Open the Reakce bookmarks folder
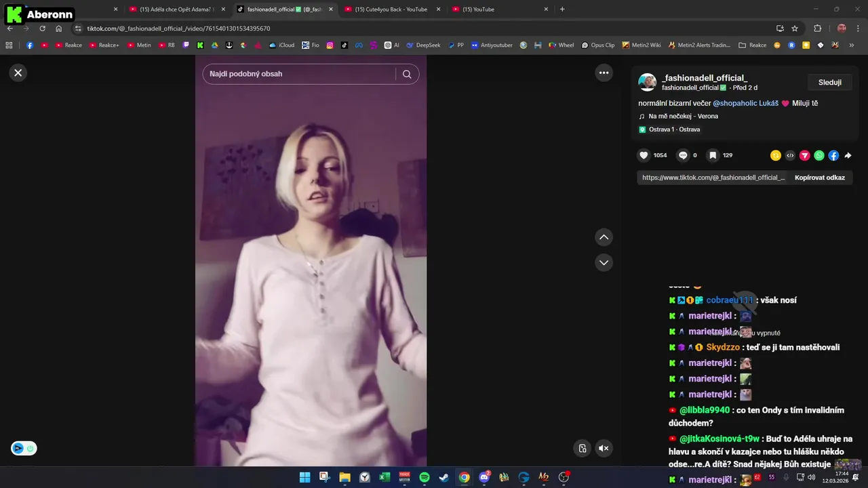 point(753,45)
